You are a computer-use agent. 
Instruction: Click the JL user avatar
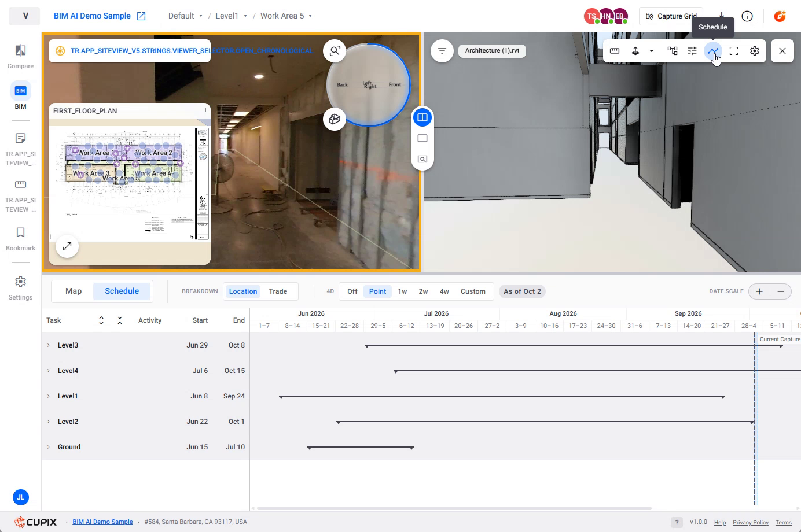(x=20, y=497)
